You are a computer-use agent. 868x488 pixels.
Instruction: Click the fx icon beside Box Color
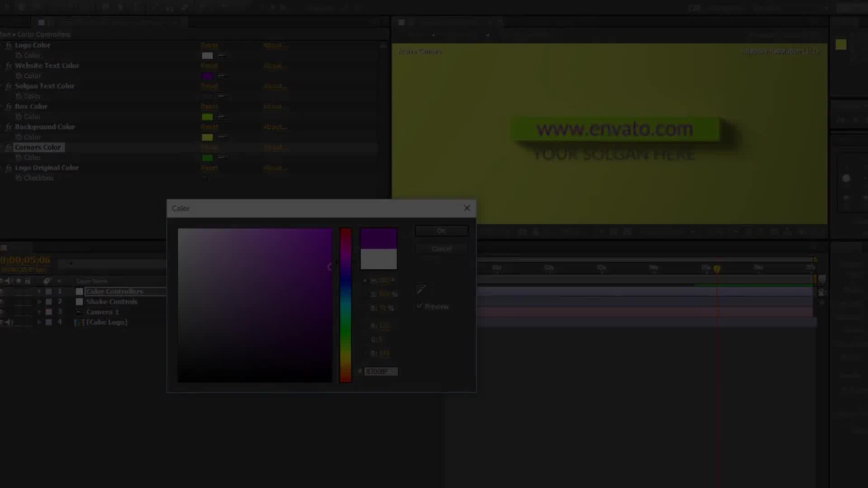(x=9, y=106)
